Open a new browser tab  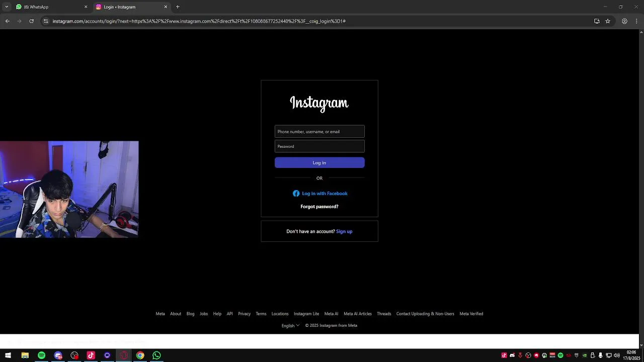pyautogui.click(x=178, y=7)
